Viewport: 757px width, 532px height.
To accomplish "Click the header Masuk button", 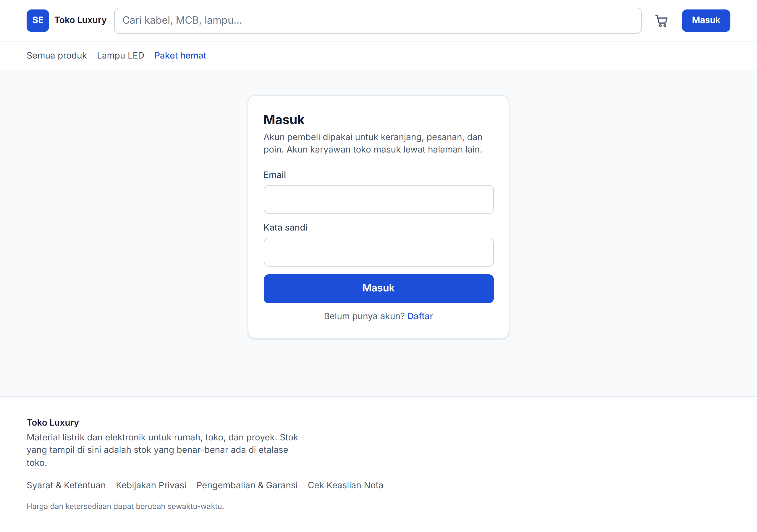I will pyautogui.click(x=706, y=20).
